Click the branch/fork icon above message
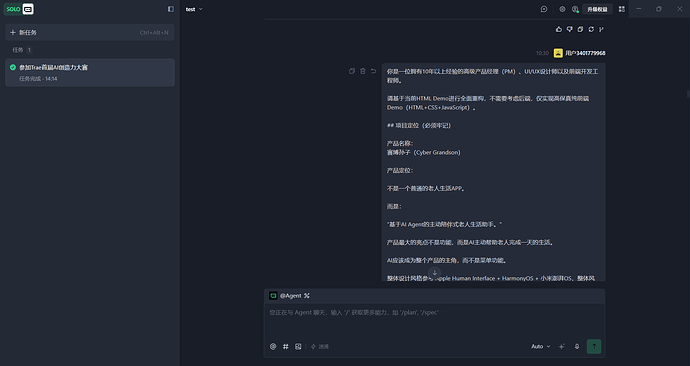Screen dimensions: 690x366 coord(602,29)
